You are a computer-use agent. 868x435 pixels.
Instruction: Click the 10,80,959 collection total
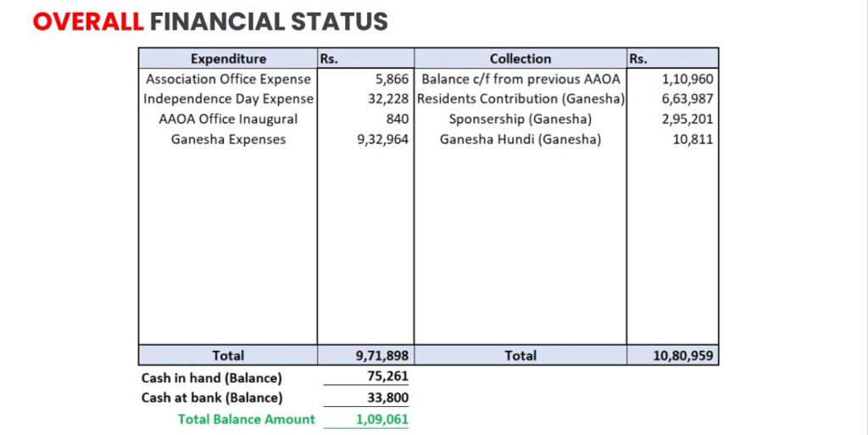(683, 356)
